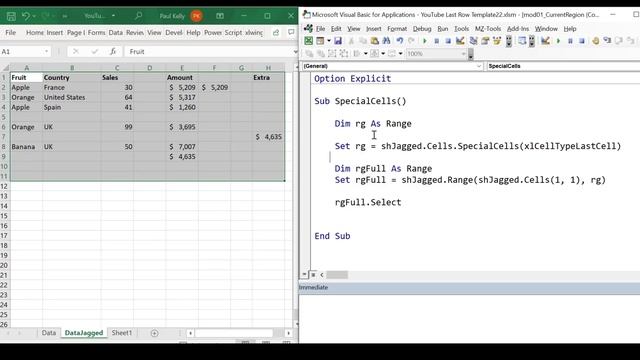Click the second green Run icon in Debug toolbar
The width and height of the screenshot is (640, 360).
[558, 41]
